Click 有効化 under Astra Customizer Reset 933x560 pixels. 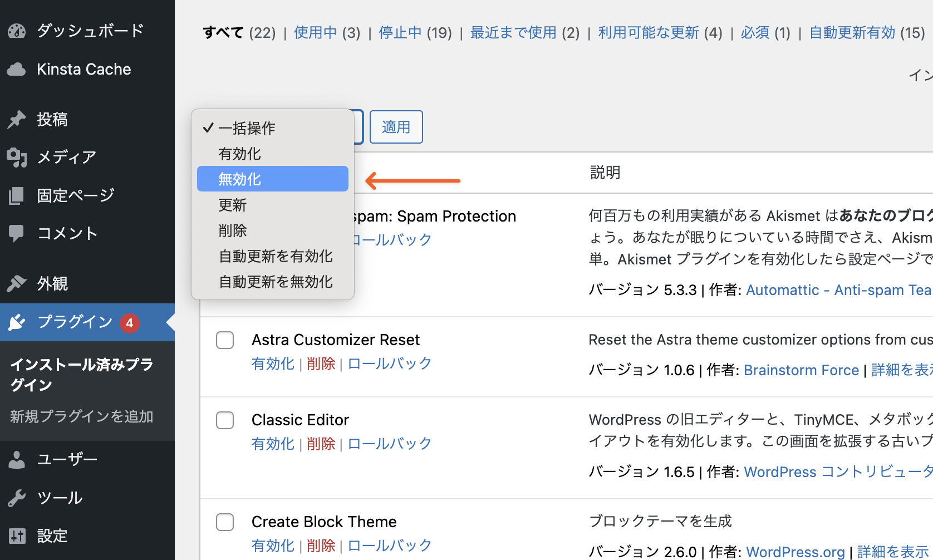pos(273,363)
